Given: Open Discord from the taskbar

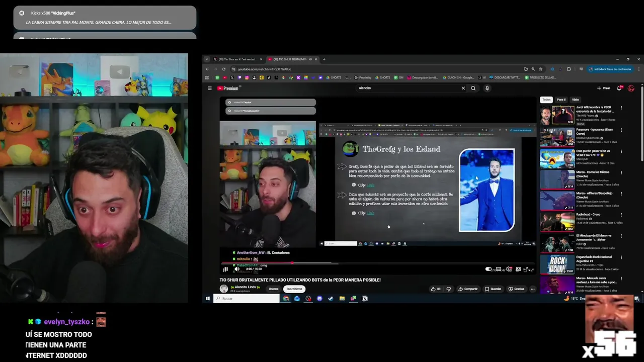Looking at the screenshot, I should coord(319,299).
